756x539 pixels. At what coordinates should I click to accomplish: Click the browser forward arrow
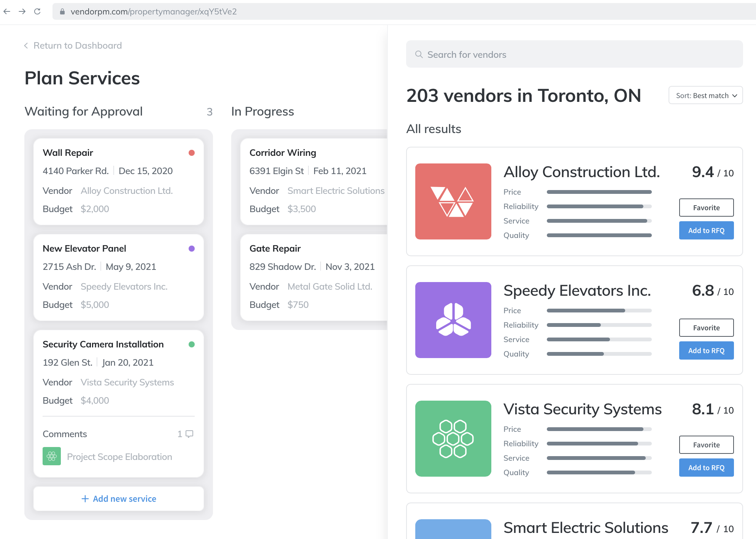22,11
